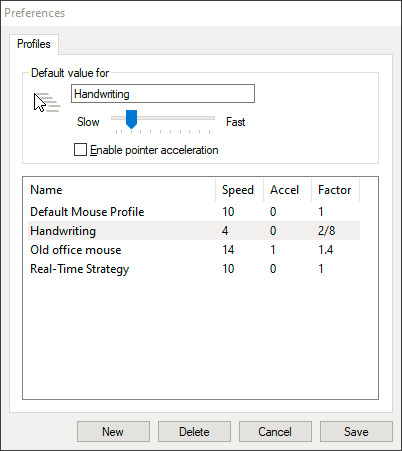
Task: Select the Default Mouse Profile row
Action: tap(194, 212)
